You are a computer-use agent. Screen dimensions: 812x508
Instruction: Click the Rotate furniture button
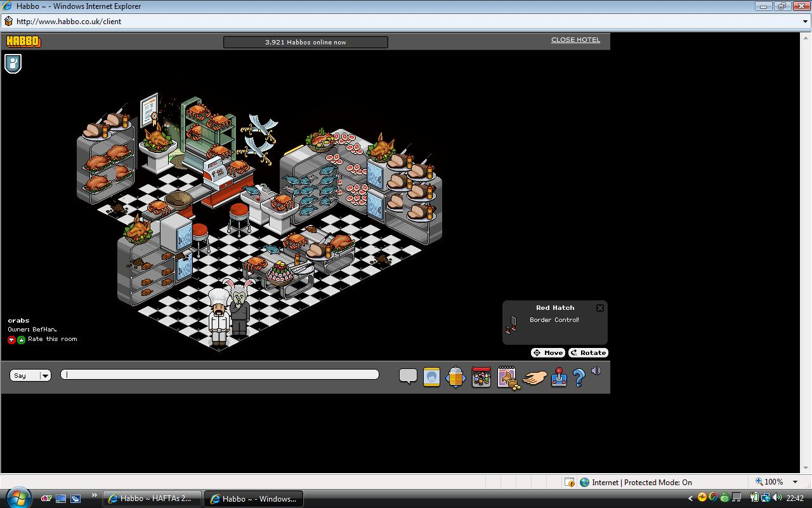tap(588, 352)
